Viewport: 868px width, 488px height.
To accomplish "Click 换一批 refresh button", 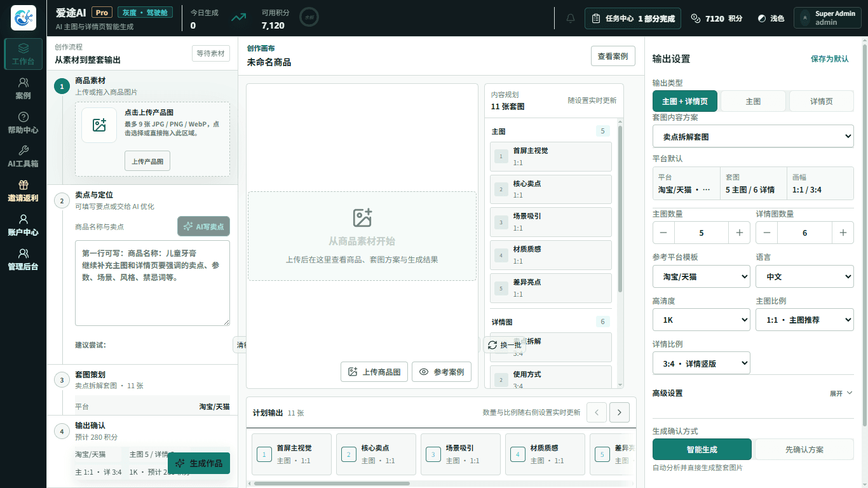I will pyautogui.click(x=504, y=345).
